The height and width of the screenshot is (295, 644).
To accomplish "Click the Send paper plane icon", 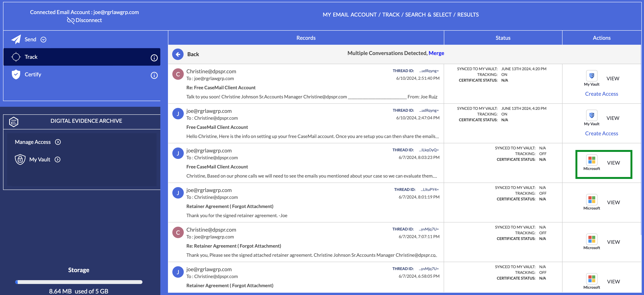I will coord(16,39).
